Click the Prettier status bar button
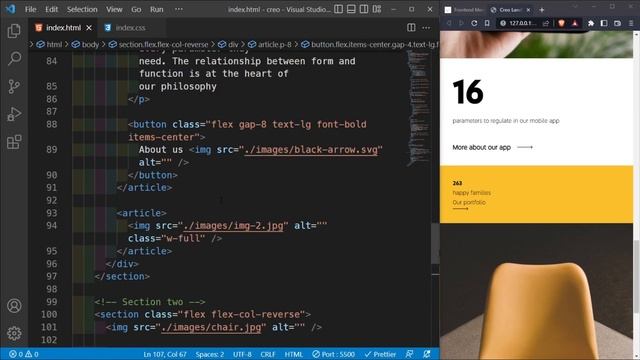 pos(380,354)
